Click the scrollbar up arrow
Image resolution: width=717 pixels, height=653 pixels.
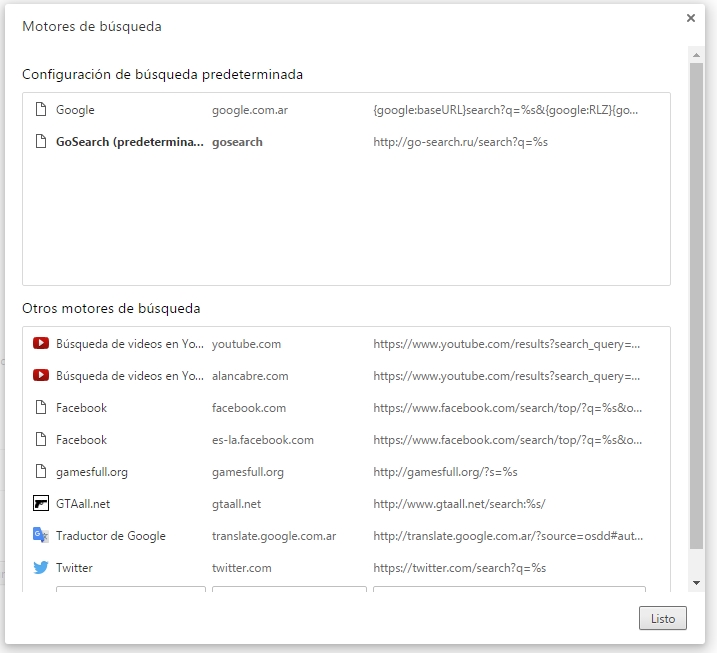[x=696, y=55]
